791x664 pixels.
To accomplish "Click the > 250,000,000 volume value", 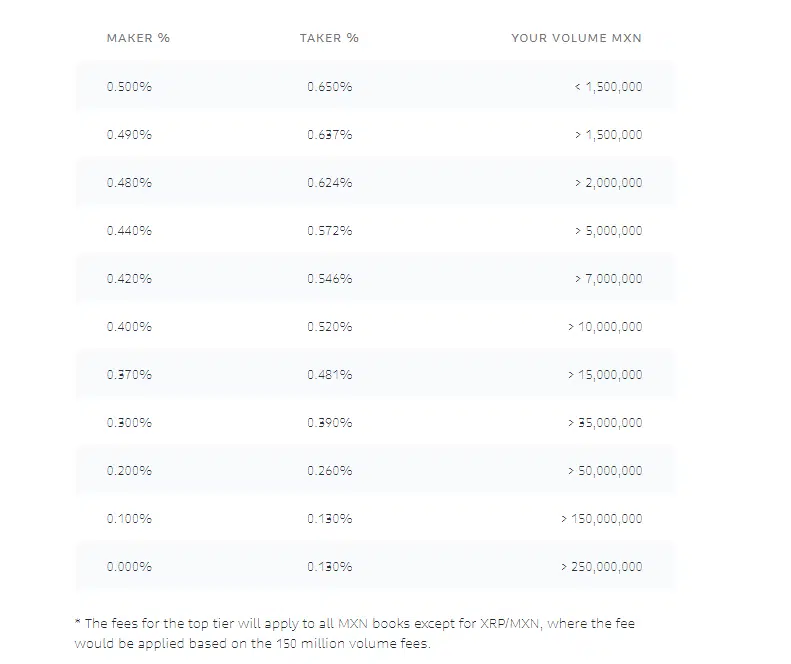I will pyautogui.click(x=601, y=567).
